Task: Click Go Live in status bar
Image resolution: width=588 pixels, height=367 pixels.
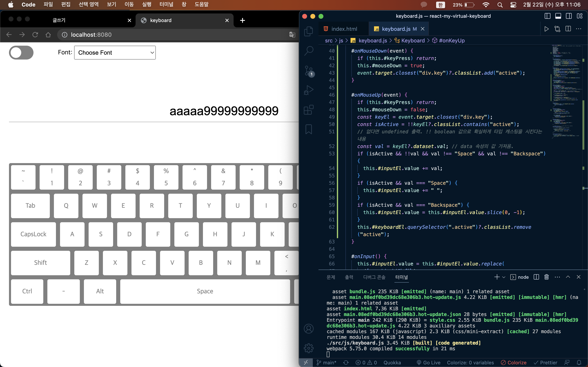Action: (x=428, y=362)
